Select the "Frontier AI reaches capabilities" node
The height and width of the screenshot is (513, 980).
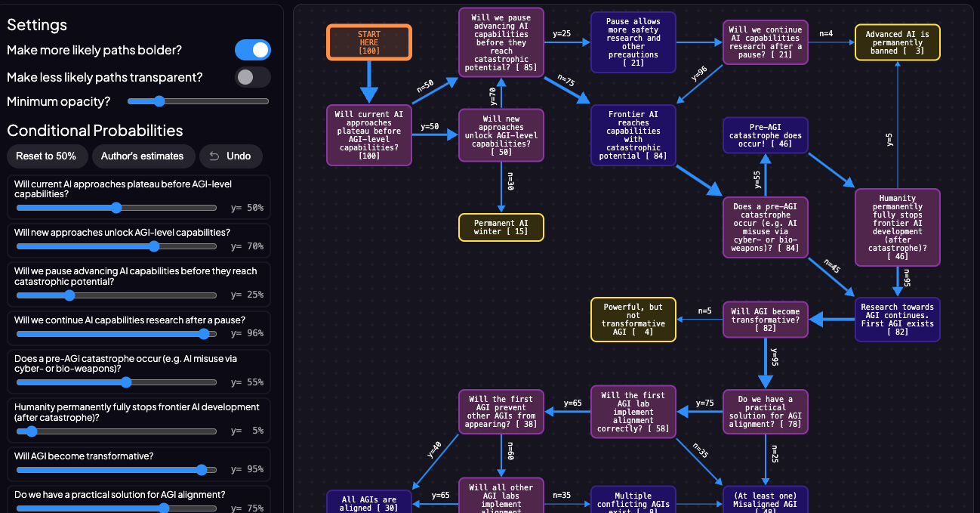pos(633,135)
